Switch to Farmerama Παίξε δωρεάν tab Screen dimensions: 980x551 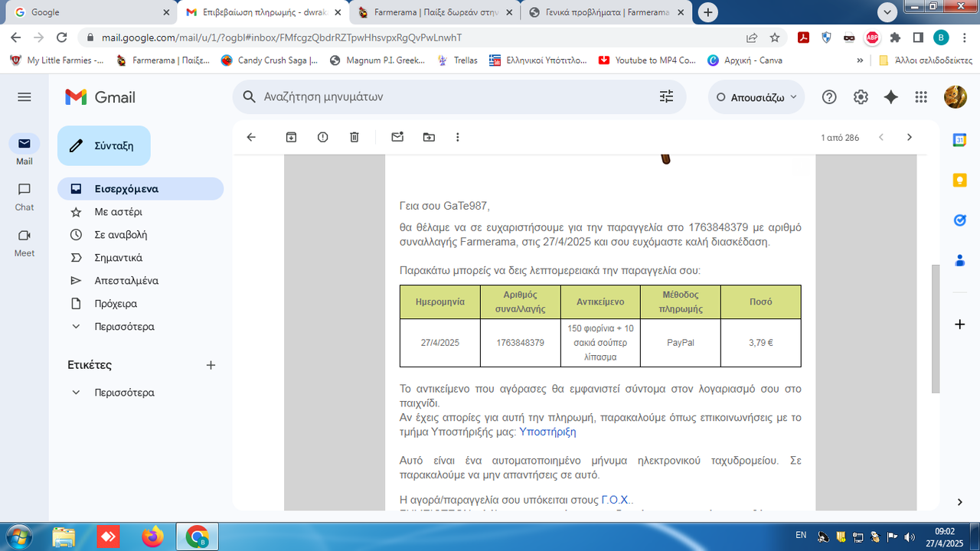(436, 12)
